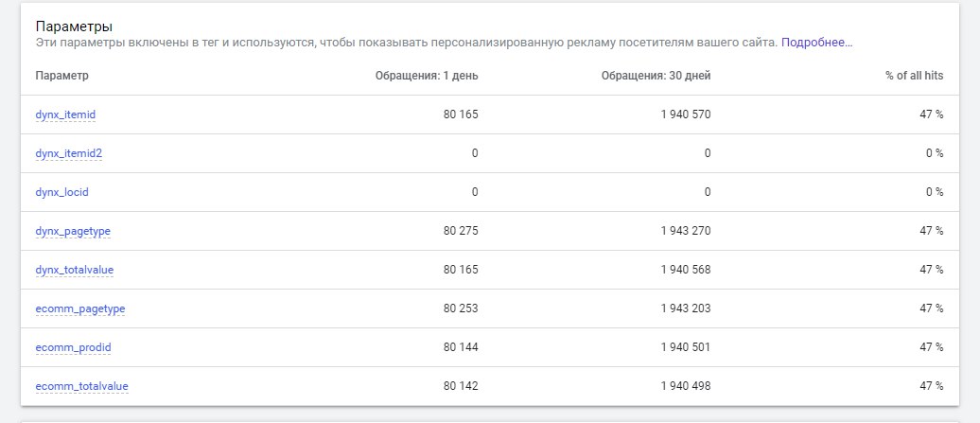This screenshot has height=423, width=980.
Task: Click the Обращения: 30 дней column header
Action: pyautogui.click(x=656, y=76)
